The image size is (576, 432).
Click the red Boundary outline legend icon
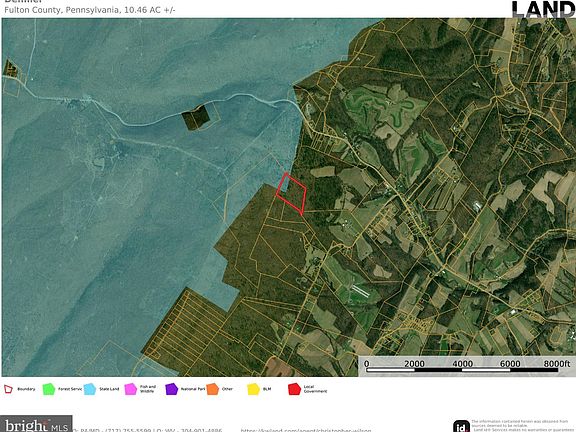point(8,389)
